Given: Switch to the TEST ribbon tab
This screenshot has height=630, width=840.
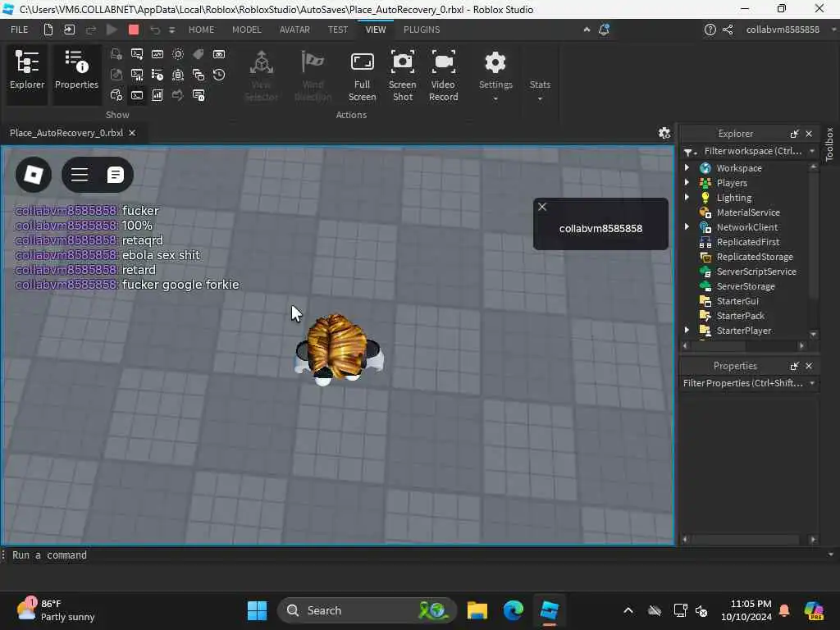Looking at the screenshot, I should pos(338,30).
